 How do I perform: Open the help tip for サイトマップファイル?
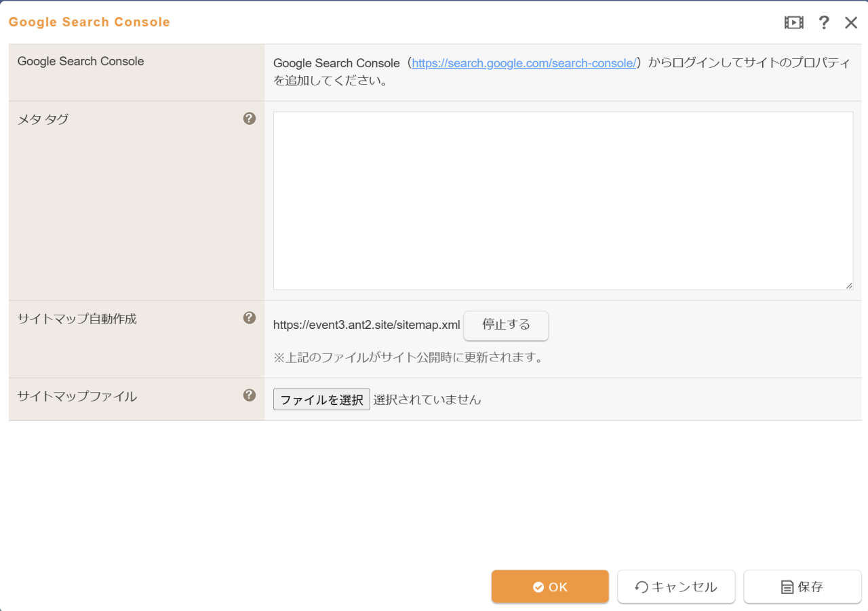(x=249, y=395)
